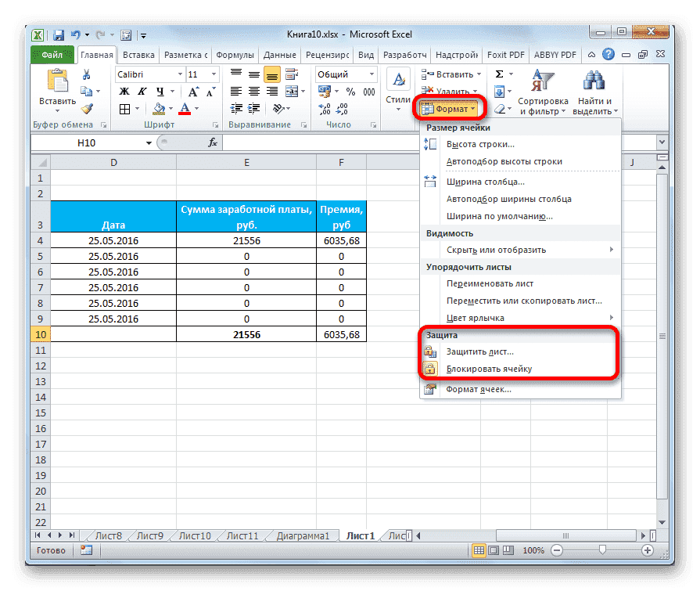Select the Лист9 sheet tab
Image resolution: width=700 pixels, height=591 pixels.
click(x=149, y=535)
